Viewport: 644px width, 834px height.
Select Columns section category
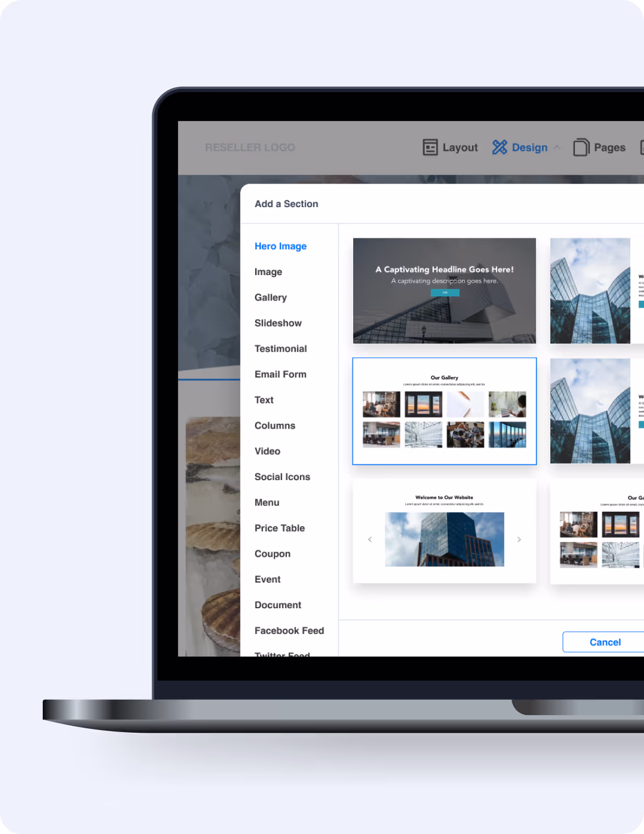tap(275, 426)
